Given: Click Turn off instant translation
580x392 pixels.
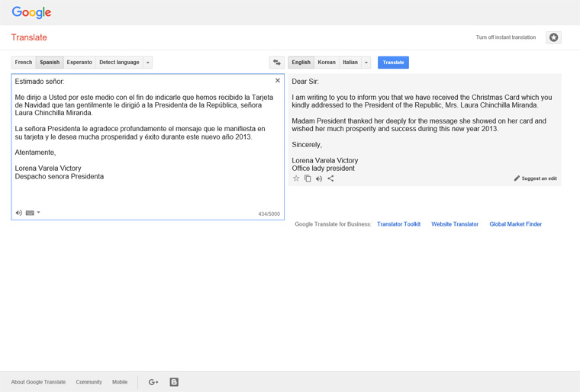Looking at the screenshot, I should (x=506, y=37).
